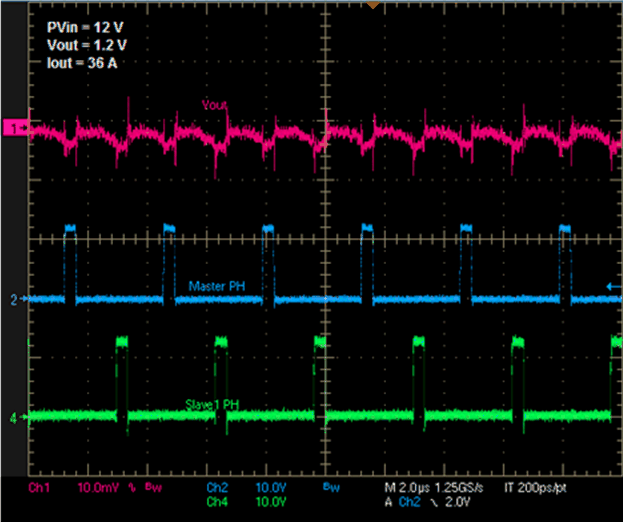Viewport: 623px width, 522px height.
Task: Click the IT 200ps/pt resolution readout
Action: click(x=535, y=488)
